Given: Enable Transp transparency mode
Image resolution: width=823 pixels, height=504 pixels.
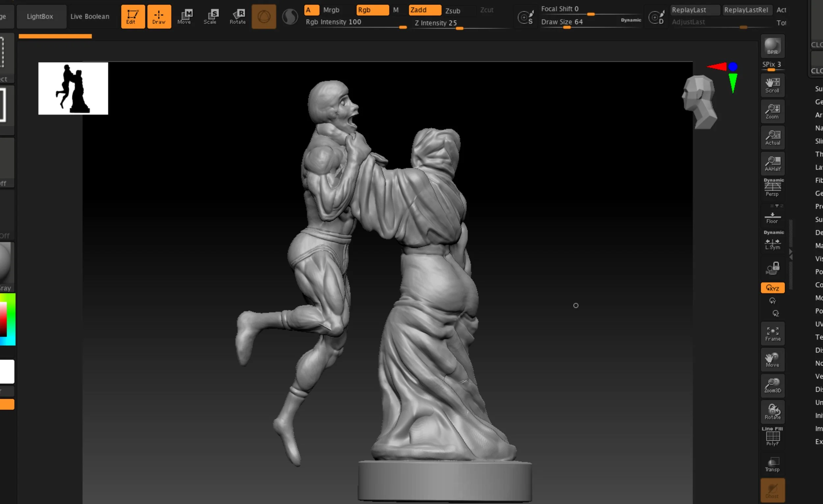Looking at the screenshot, I should (x=772, y=464).
